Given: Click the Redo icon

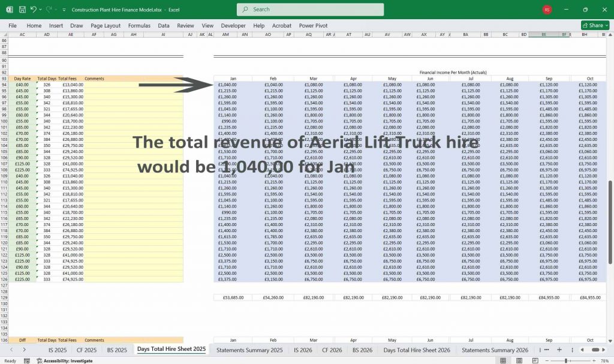Looking at the screenshot, I should tap(50, 10).
